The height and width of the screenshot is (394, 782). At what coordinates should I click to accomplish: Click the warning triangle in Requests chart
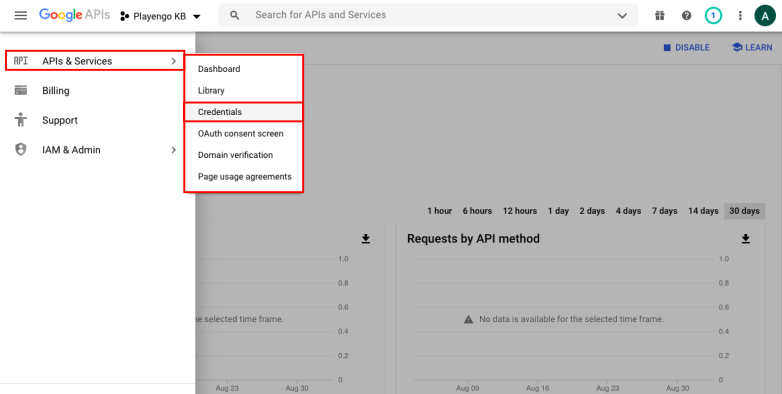468,319
